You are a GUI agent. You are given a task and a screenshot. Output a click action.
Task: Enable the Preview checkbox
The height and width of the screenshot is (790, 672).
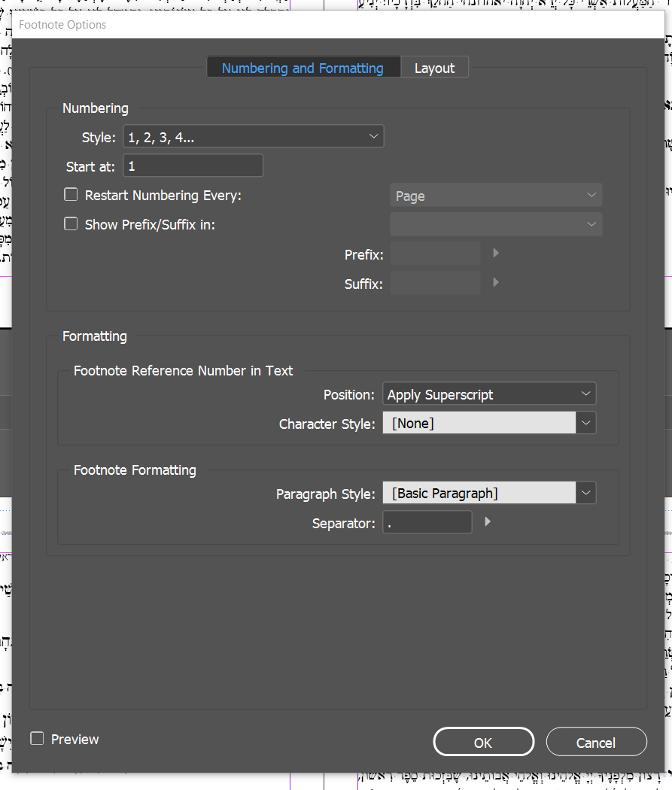pos(37,739)
